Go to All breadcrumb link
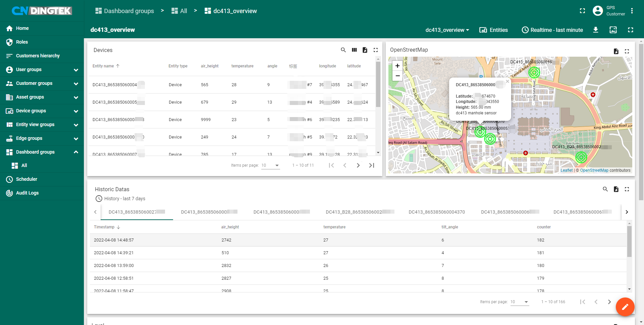 point(179,11)
